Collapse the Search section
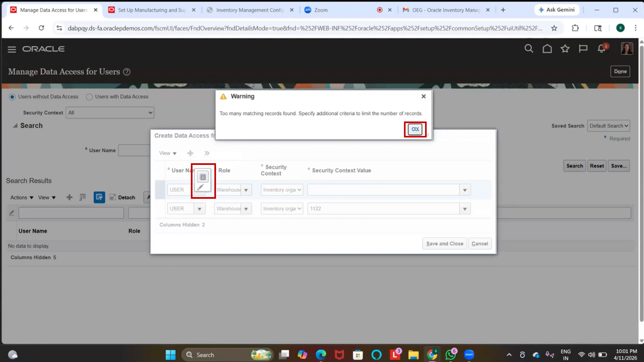The height and width of the screenshot is (362, 644). pos(15,126)
